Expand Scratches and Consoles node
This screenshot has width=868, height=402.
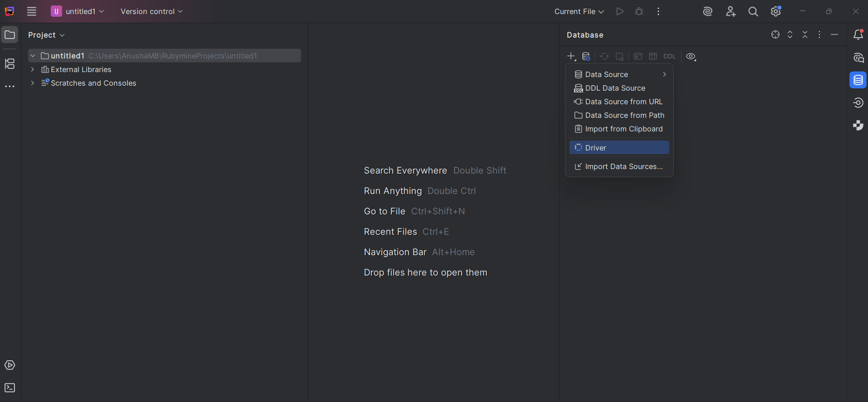point(33,83)
